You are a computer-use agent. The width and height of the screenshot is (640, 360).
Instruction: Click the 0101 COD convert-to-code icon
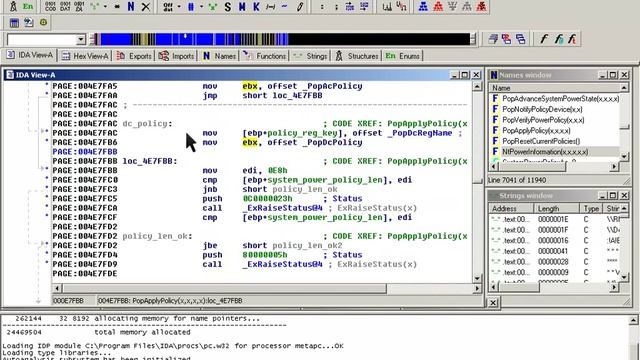(51, 6)
